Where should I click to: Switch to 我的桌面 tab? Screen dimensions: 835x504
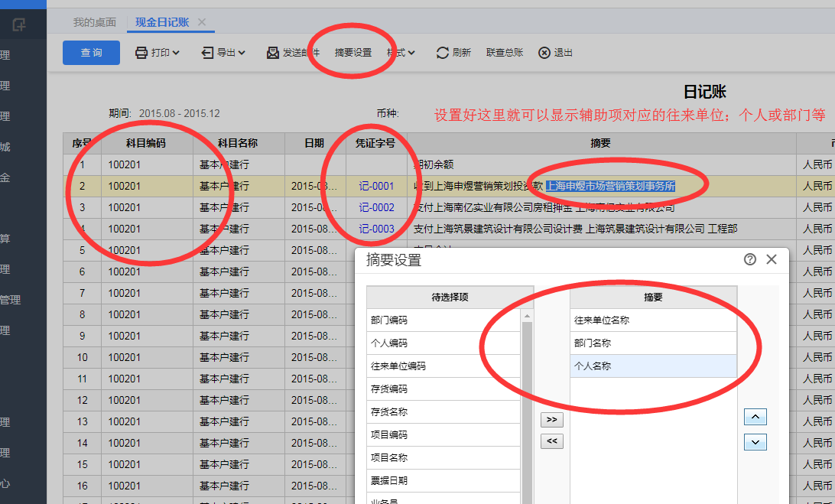[x=95, y=22]
